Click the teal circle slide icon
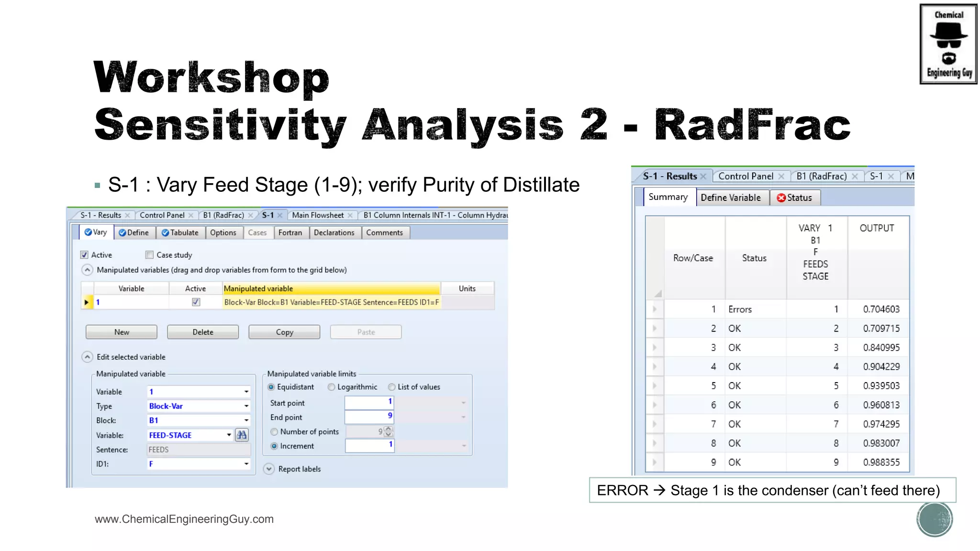Image resolution: width=980 pixels, height=551 pixels. coord(934,519)
